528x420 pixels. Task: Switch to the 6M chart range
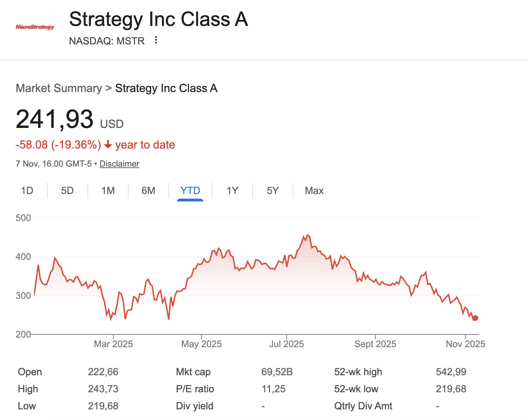point(148,191)
